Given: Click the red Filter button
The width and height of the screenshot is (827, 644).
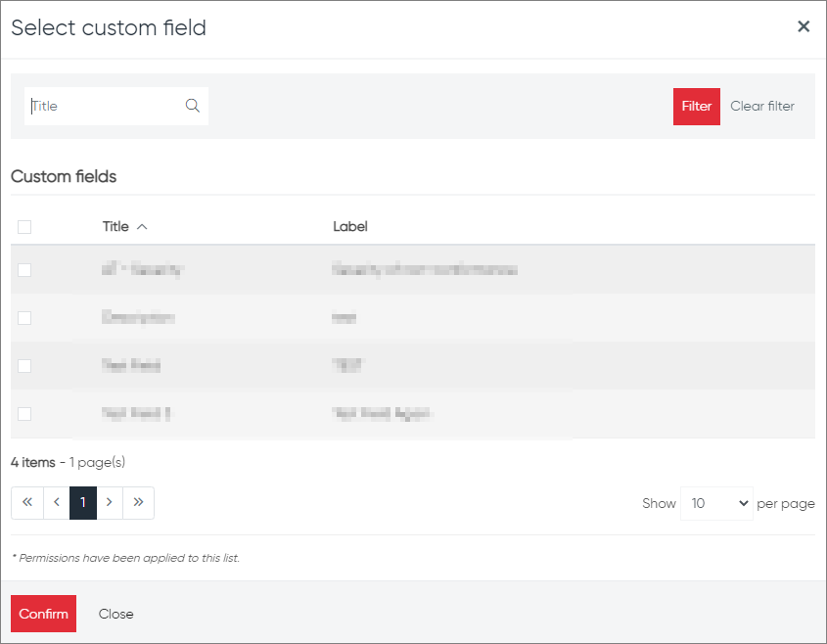Looking at the screenshot, I should (696, 107).
